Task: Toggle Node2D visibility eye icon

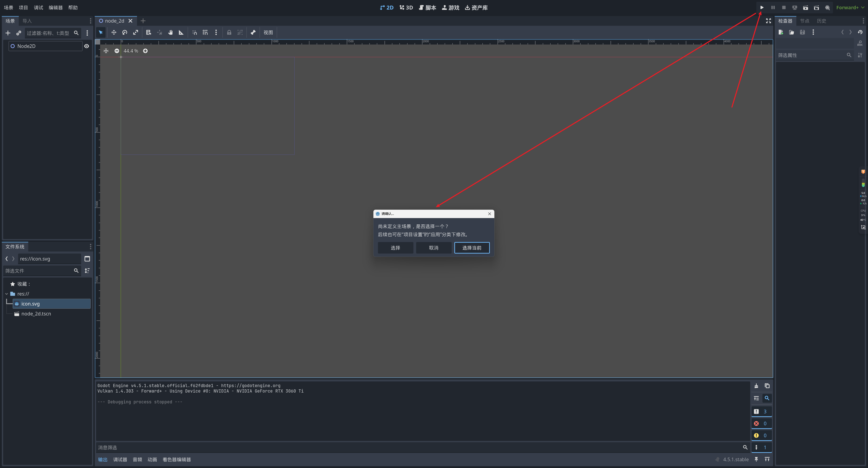Action: point(87,46)
